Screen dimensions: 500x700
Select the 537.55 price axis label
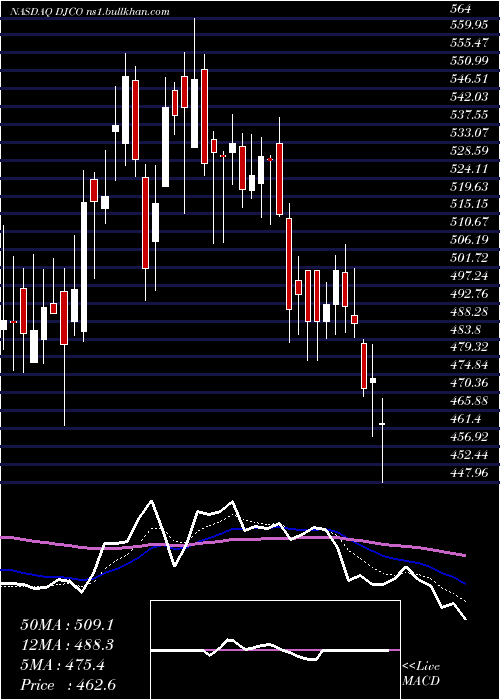tap(469, 115)
